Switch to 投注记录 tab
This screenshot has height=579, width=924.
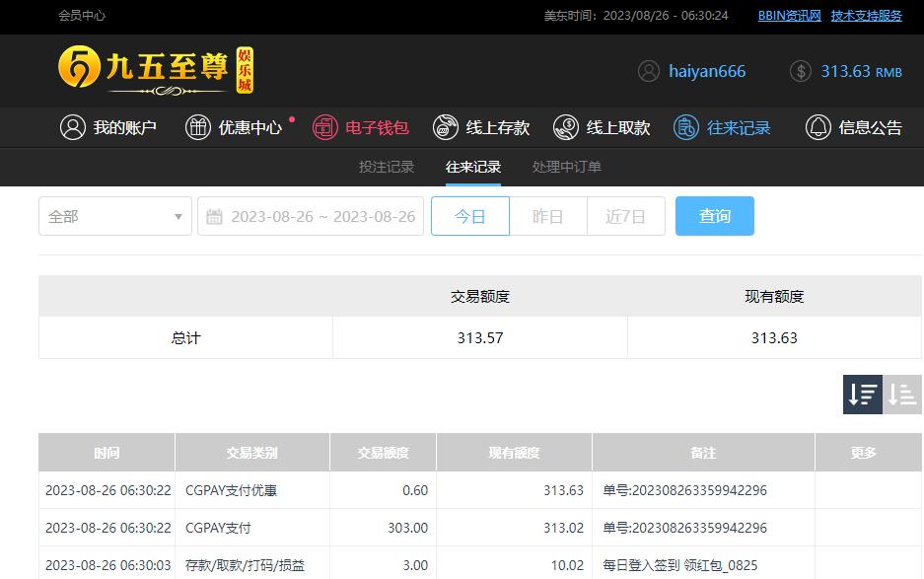tap(387, 167)
